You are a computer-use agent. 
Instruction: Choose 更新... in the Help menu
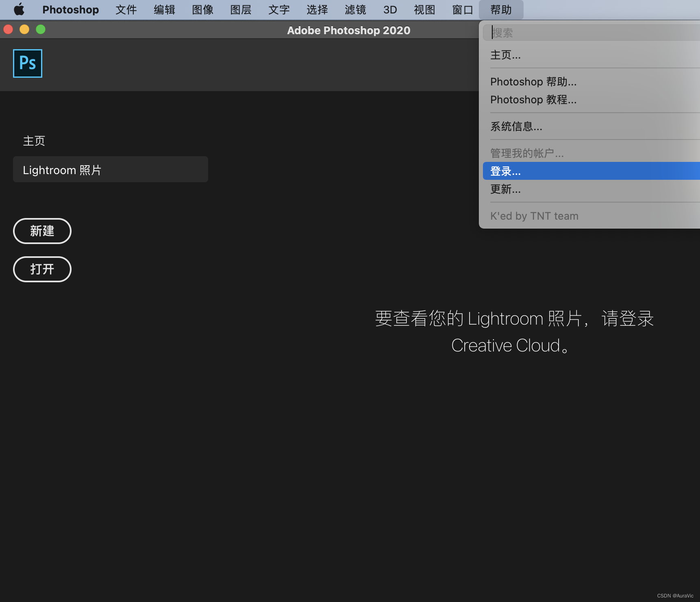pos(591,189)
